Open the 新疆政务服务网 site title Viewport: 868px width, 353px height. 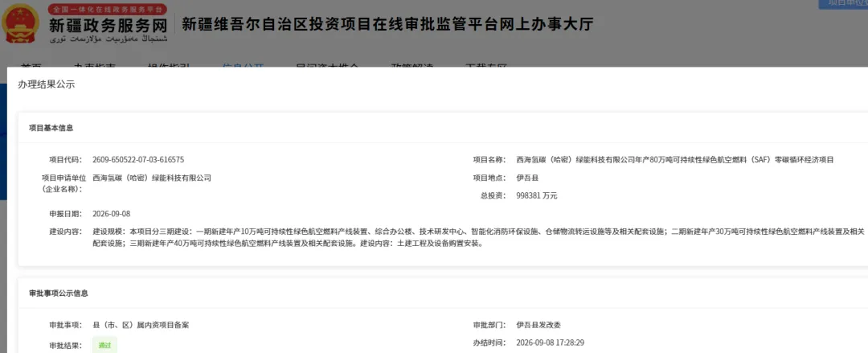pyautogui.click(x=108, y=26)
